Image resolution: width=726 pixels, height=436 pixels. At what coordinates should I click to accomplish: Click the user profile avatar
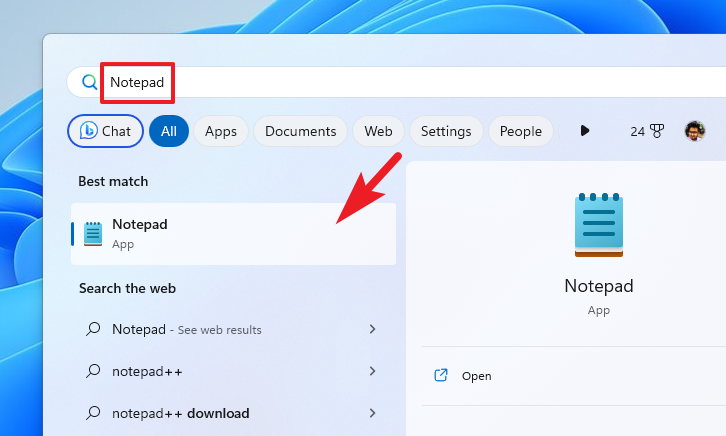[x=695, y=131]
